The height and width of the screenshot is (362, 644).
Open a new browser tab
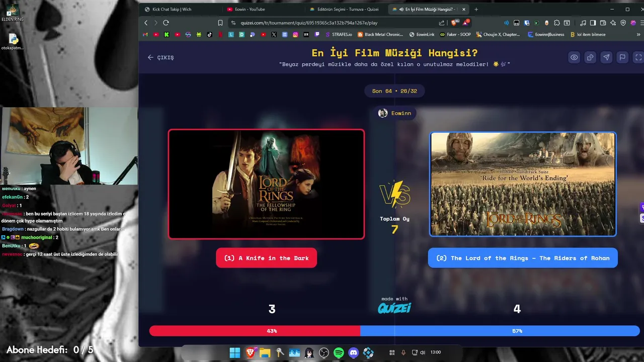476,9
